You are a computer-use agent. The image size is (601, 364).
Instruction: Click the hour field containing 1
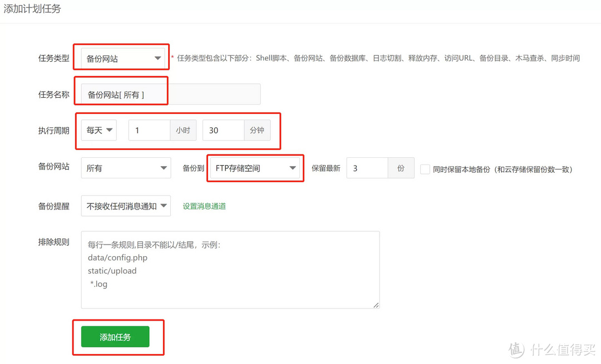pyautogui.click(x=150, y=130)
